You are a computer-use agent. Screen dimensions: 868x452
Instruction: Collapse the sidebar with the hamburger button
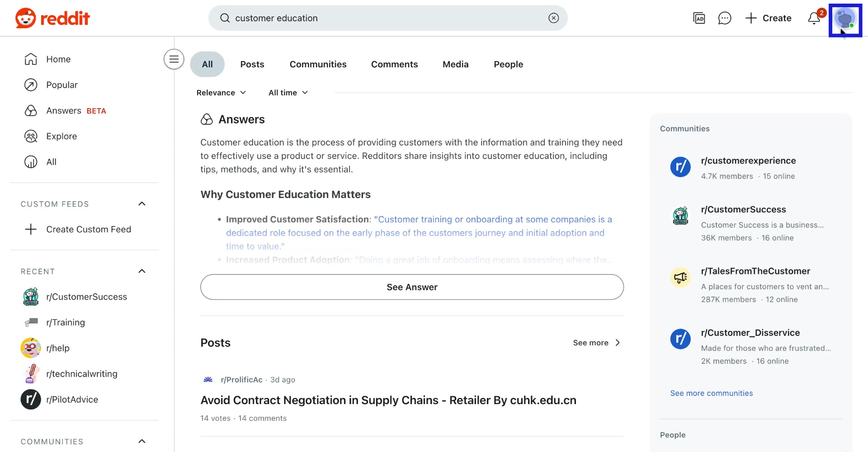tap(174, 59)
